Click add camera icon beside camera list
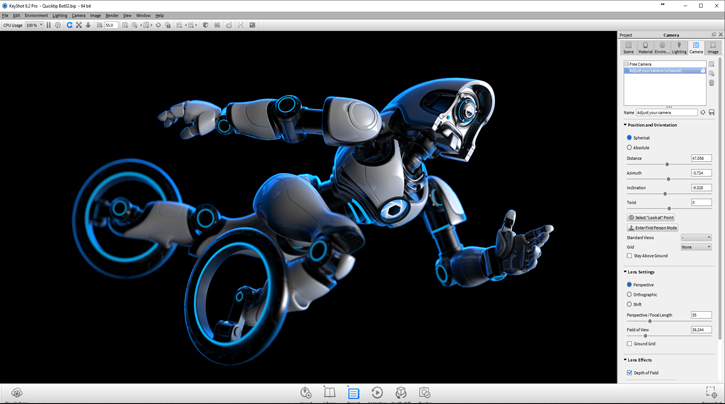Image resolution: width=725 pixels, height=404 pixels. point(712,64)
